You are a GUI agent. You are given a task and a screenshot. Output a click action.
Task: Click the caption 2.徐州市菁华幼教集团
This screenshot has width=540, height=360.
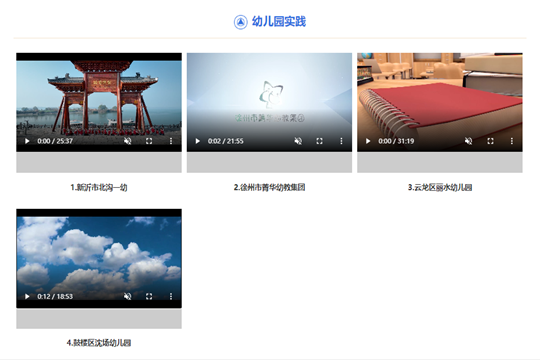[269, 187]
